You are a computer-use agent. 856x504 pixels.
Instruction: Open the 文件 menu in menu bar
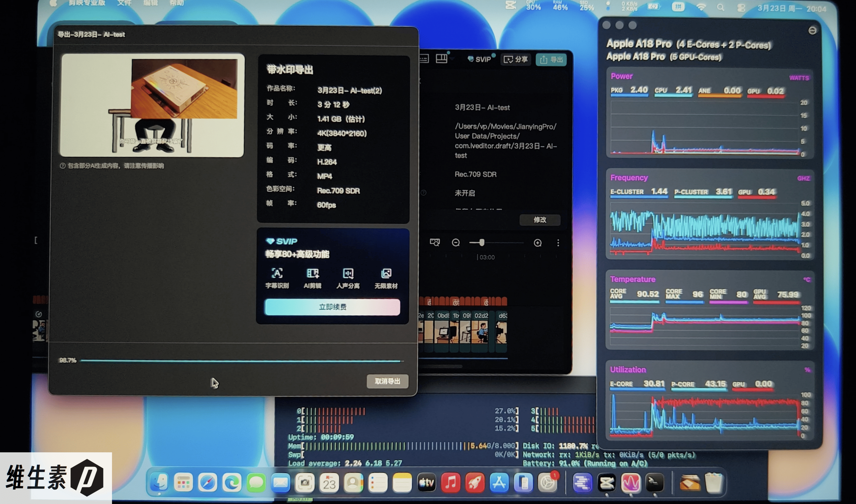pyautogui.click(x=124, y=3)
